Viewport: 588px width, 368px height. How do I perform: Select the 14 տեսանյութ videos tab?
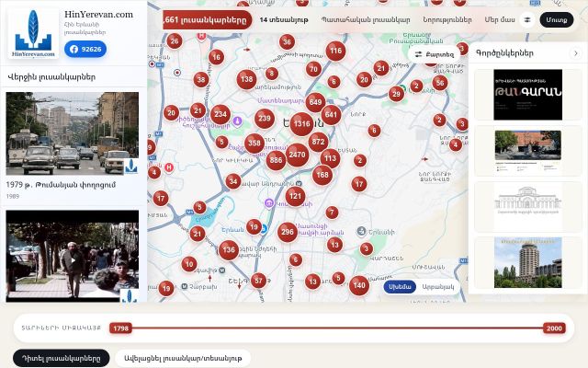284,20
